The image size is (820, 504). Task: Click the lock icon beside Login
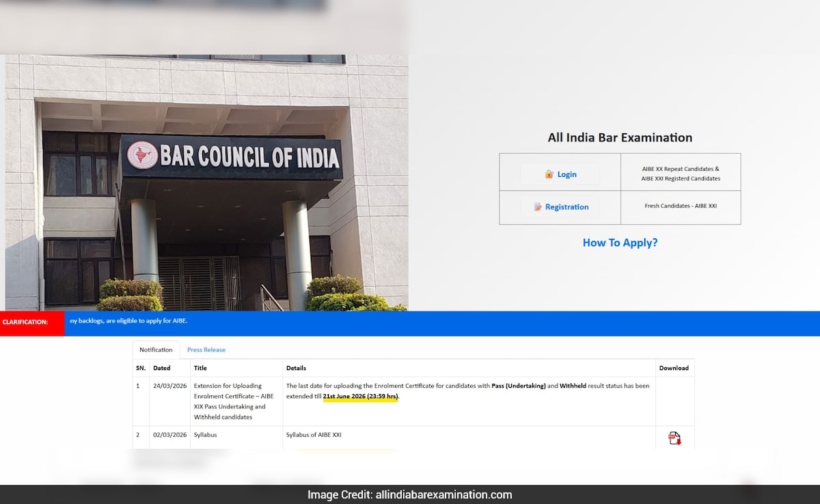click(549, 174)
